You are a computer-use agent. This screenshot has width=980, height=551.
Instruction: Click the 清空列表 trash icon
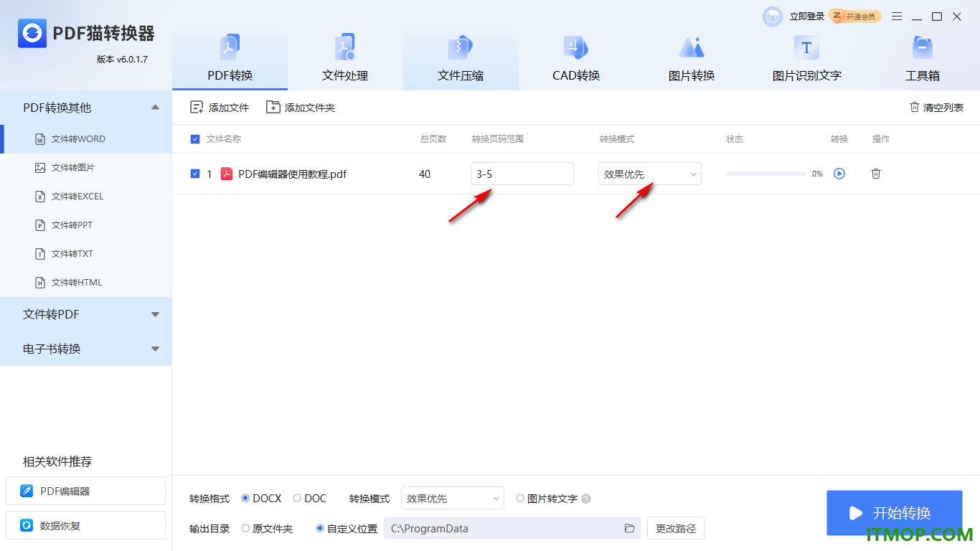(x=915, y=107)
